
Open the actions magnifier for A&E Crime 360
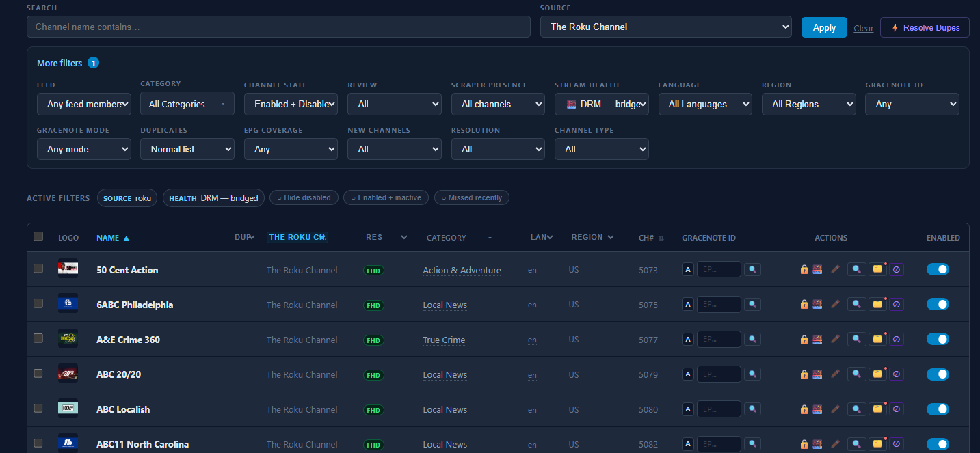coord(856,340)
